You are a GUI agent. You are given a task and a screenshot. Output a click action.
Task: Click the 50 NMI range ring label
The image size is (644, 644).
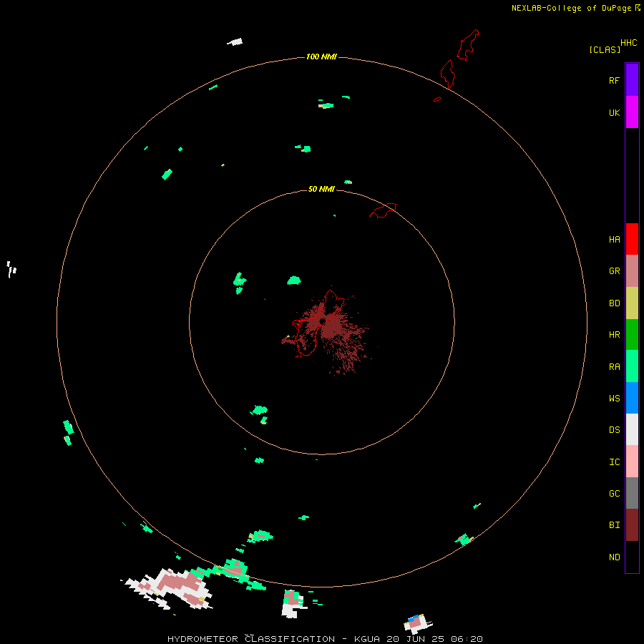click(x=321, y=189)
